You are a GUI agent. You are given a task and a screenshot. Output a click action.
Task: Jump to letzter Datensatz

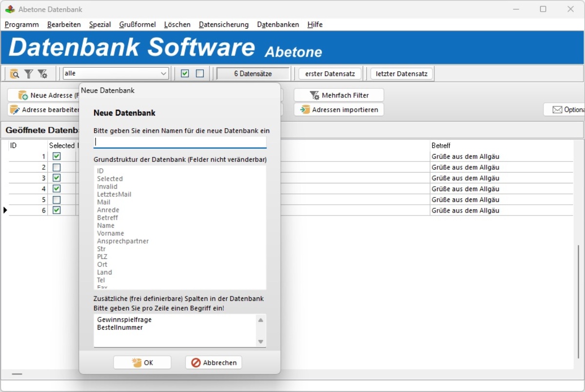coord(402,74)
